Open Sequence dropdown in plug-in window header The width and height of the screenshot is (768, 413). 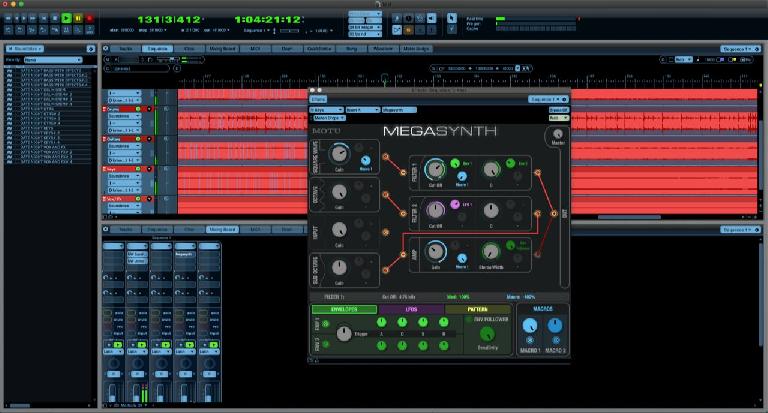point(548,99)
